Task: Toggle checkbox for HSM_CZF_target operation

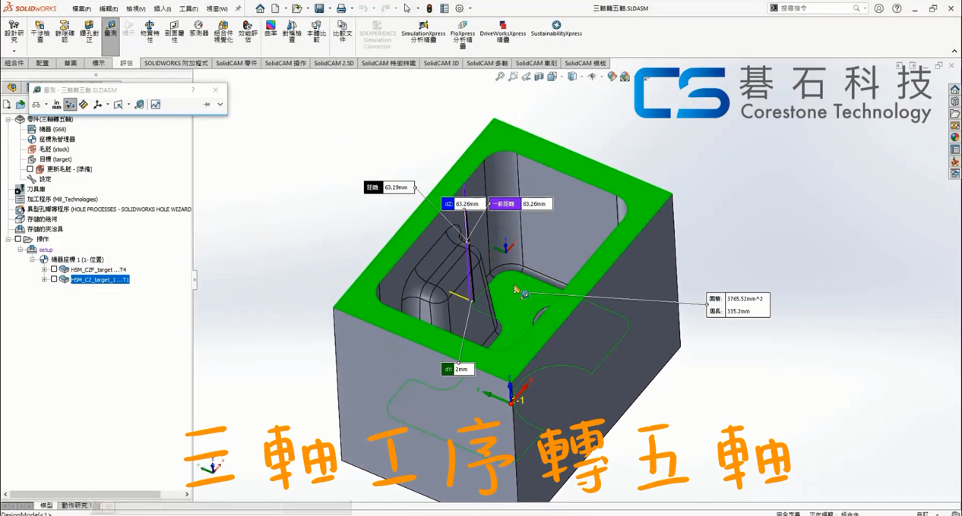Action: (54, 269)
